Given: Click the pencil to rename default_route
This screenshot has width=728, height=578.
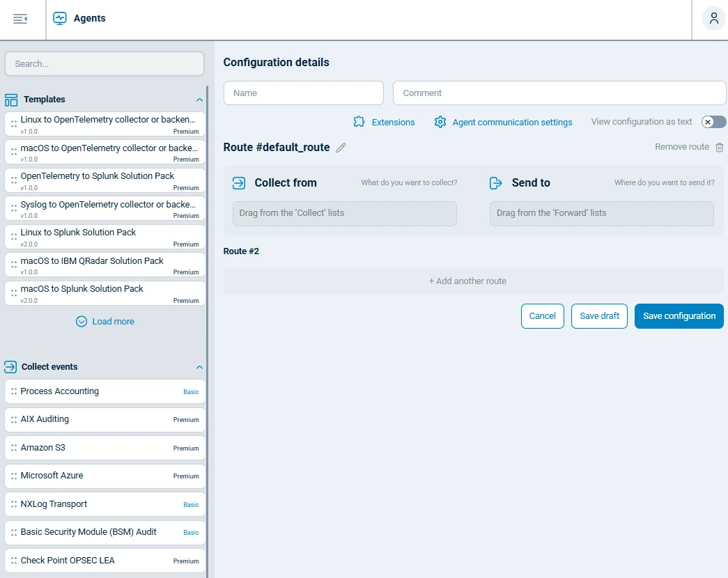Looking at the screenshot, I should [x=341, y=147].
